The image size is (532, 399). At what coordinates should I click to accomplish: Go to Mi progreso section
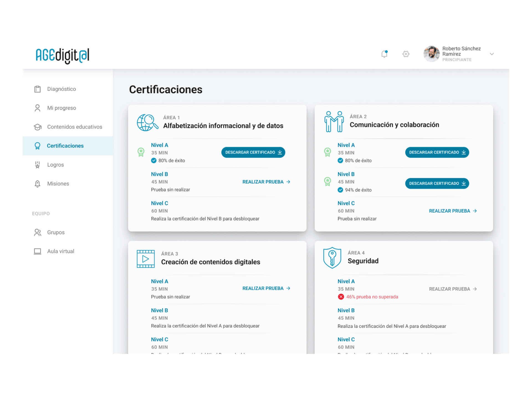tap(61, 108)
